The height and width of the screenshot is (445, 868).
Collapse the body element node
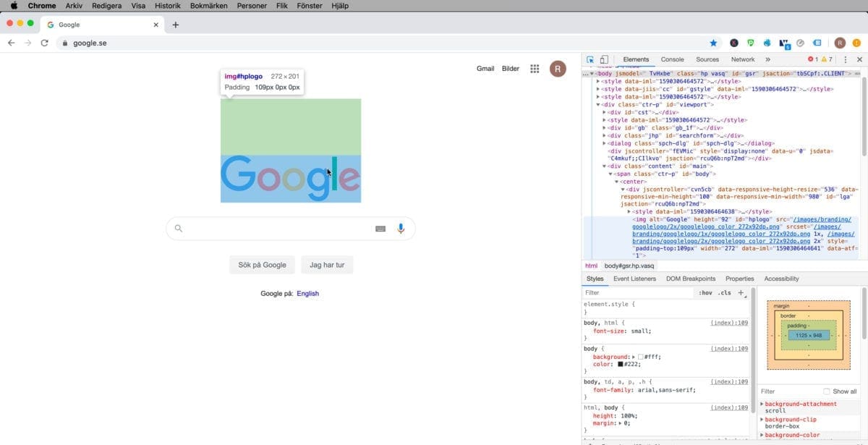click(x=593, y=74)
